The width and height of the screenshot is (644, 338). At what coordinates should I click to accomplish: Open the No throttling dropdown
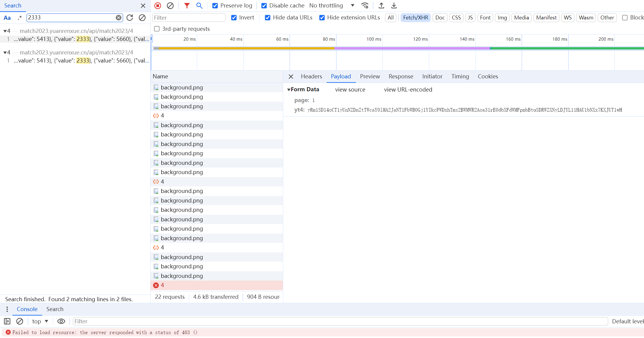332,6
